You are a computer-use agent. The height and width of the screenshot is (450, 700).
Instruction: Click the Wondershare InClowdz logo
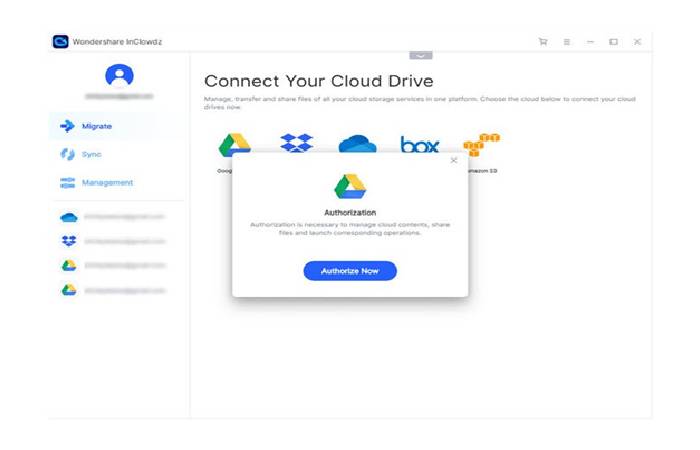(61, 42)
